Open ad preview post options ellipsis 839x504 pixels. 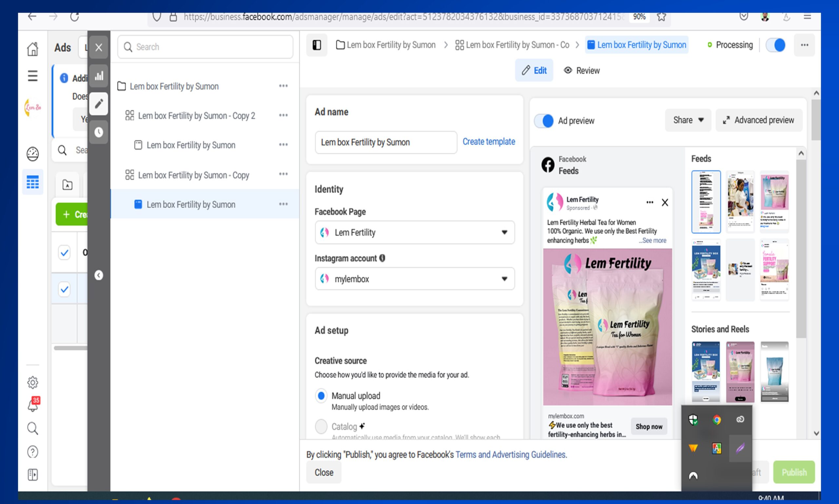click(x=650, y=203)
